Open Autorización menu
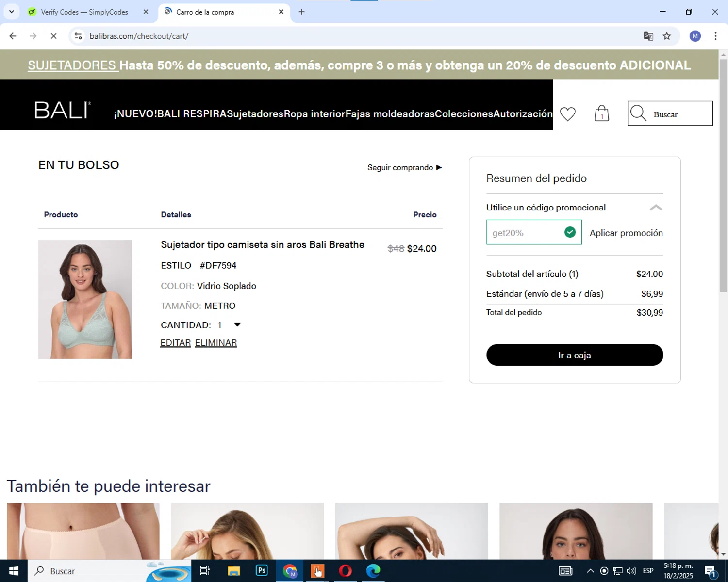 pos(523,114)
